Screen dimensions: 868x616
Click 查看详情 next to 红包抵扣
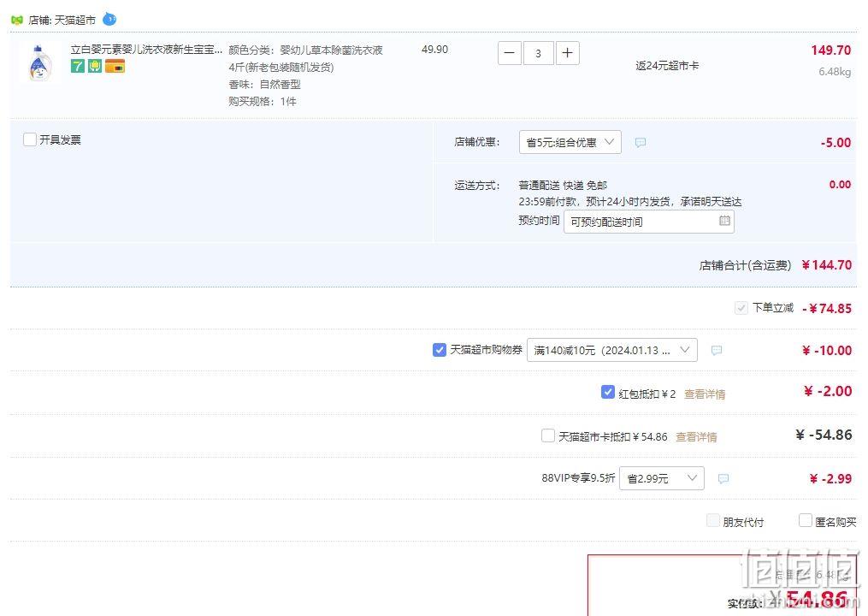coord(705,394)
